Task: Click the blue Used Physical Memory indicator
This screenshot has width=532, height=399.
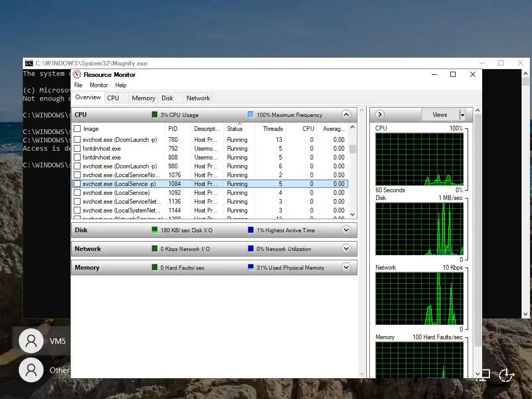Action: pyautogui.click(x=251, y=268)
